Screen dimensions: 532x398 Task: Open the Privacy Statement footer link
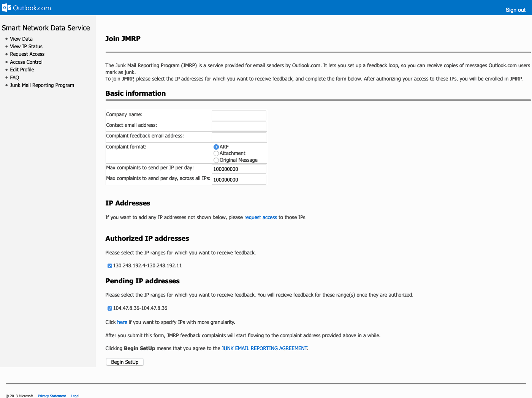[x=52, y=396]
